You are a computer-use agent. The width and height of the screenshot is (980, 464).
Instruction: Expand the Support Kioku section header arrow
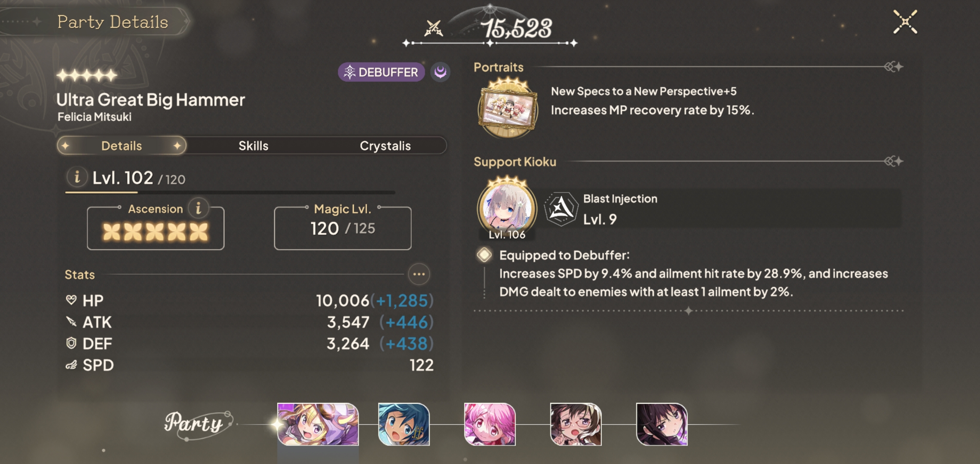894,161
